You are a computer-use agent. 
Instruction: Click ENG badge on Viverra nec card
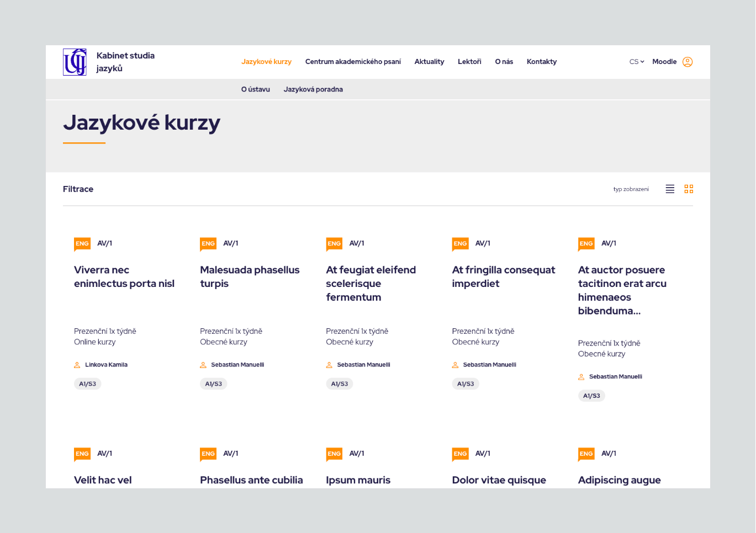click(x=82, y=244)
